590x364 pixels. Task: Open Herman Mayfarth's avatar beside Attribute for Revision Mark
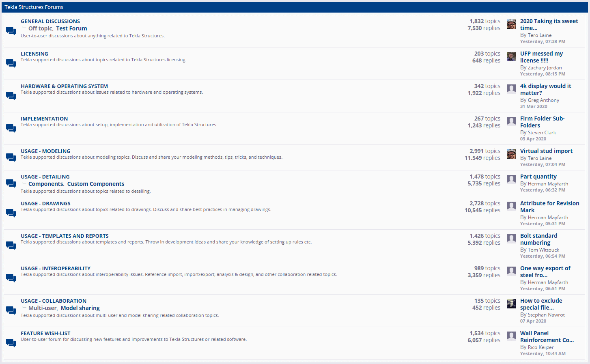point(511,206)
